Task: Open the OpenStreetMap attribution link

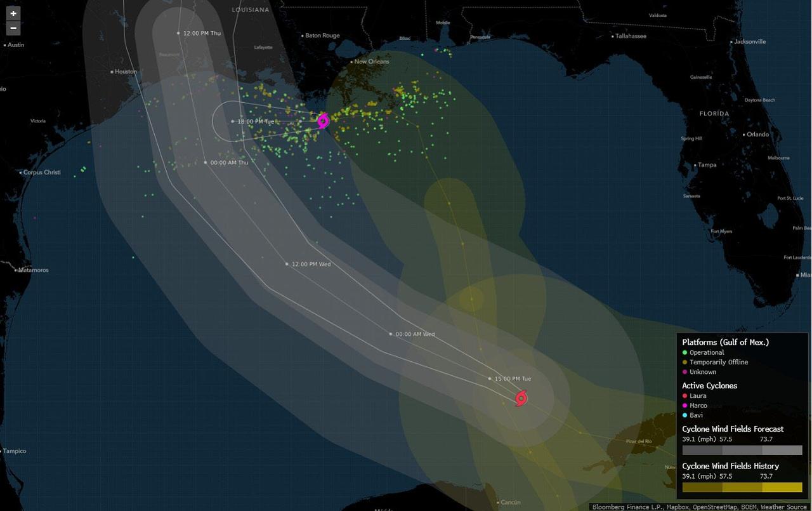Action: pos(716,507)
